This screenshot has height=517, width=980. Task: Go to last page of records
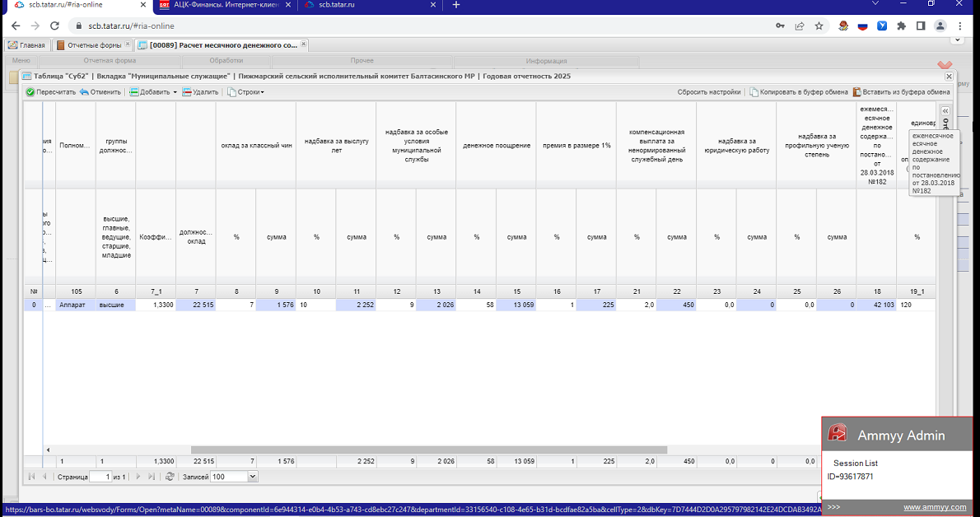(152, 477)
